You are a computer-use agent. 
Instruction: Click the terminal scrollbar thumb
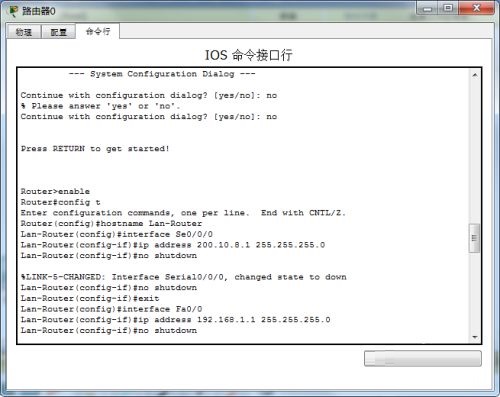click(474, 238)
